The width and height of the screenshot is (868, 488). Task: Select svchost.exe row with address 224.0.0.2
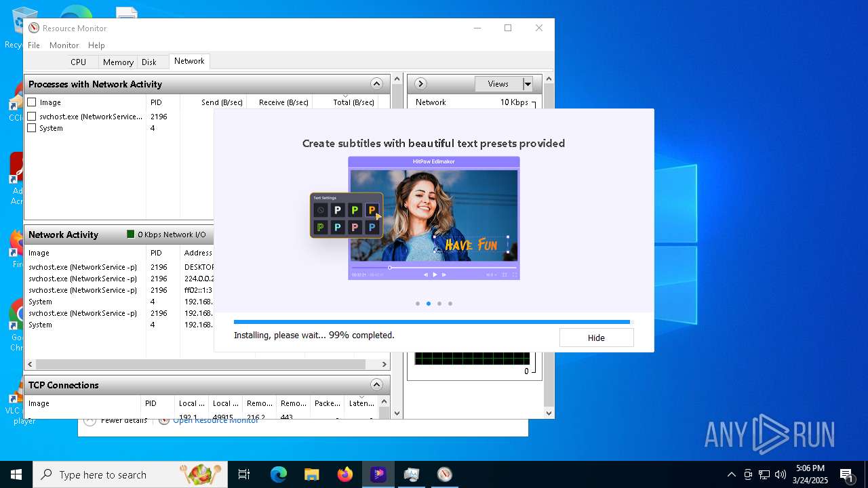pyautogui.click(x=119, y=279)
